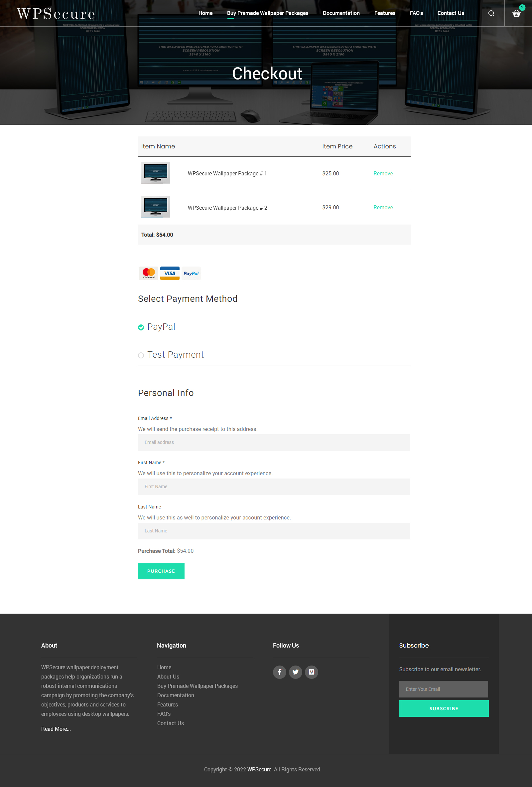Screen dimensions: 532x787
Task: Click the WPSecure site logo
Action: pyautogui.click(x=56, y=14)
